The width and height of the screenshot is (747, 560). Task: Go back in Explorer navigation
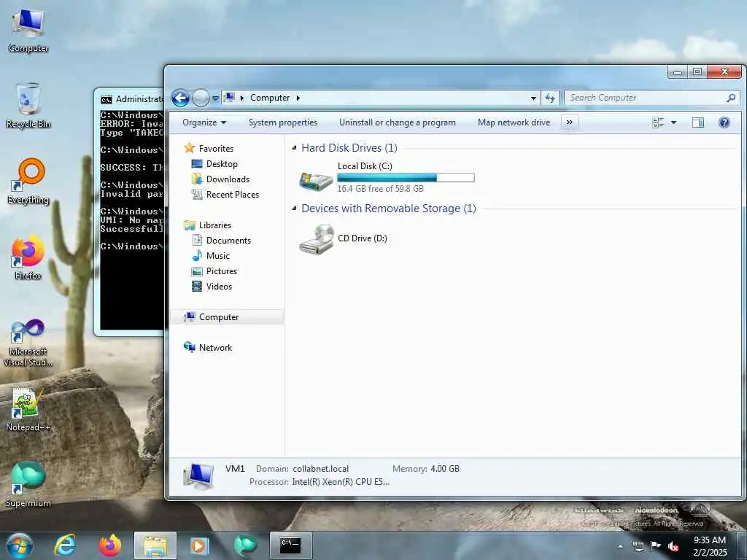180,98
